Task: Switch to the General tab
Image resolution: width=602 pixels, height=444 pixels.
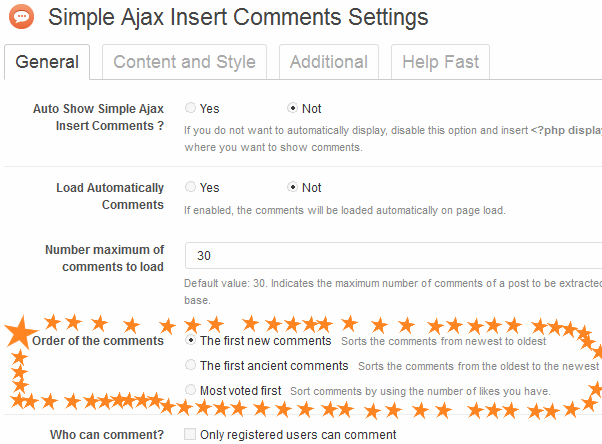Action: (47, 62)
